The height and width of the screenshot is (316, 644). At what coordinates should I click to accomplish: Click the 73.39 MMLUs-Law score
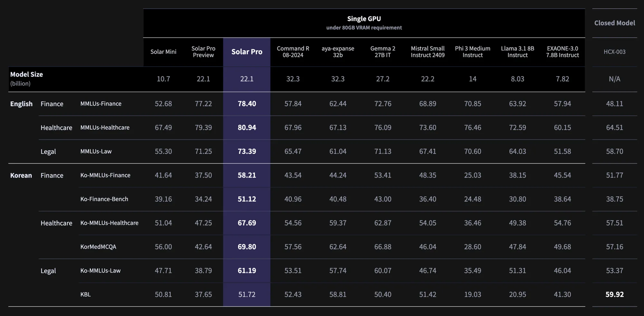coord(247,151)
